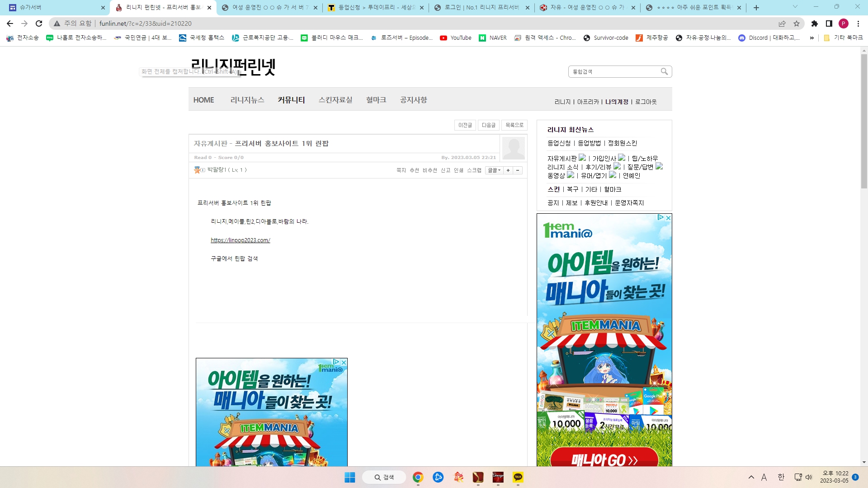Open the YouTube bookmark

[x=456, y=38]
